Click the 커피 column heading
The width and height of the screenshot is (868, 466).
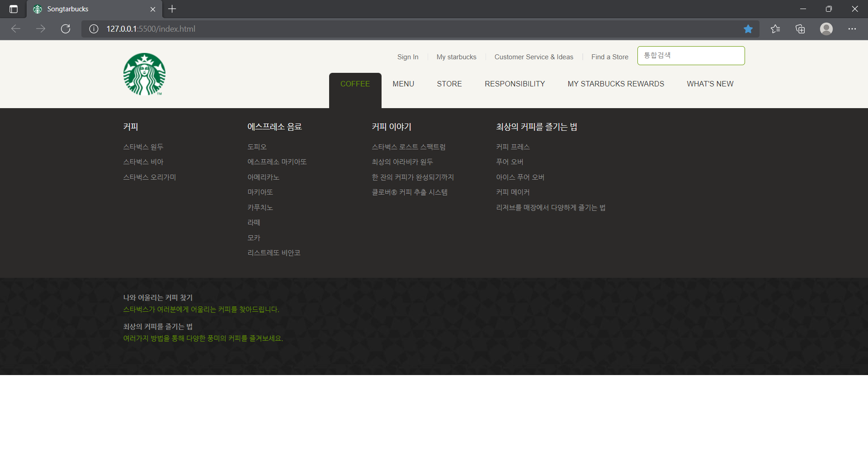(x=131, y=127)
